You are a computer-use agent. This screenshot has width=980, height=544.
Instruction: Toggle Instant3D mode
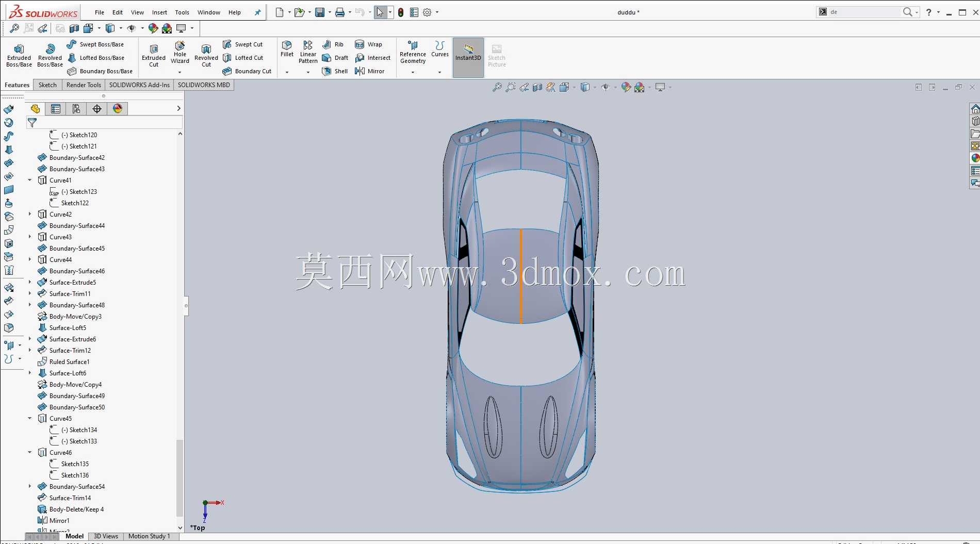click(x=468, y=57)
